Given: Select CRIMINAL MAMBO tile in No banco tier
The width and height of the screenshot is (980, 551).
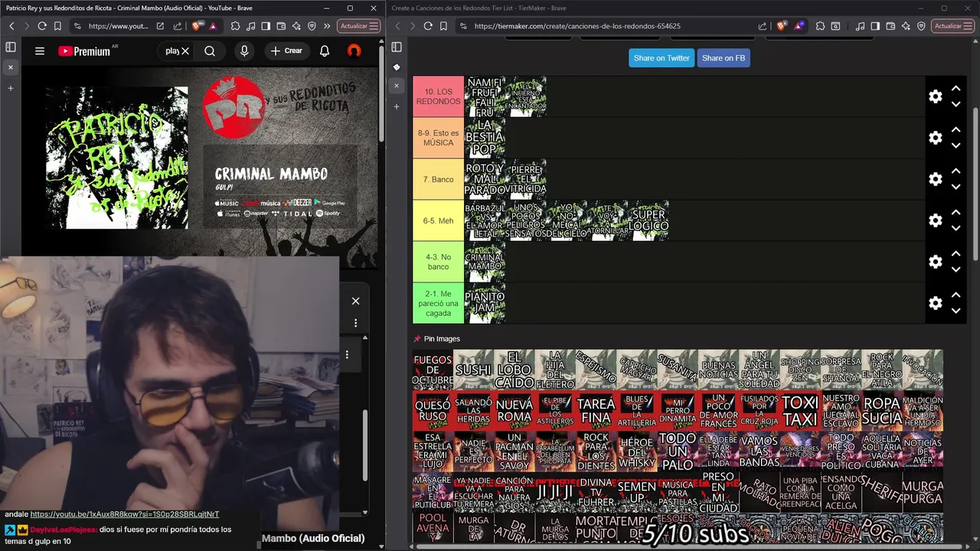Looking at the screenshot, I should (x=485, y=262).
